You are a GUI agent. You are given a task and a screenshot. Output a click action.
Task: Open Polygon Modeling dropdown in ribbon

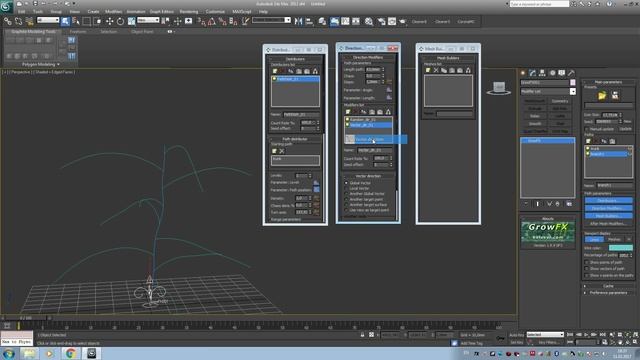[40, 64]
